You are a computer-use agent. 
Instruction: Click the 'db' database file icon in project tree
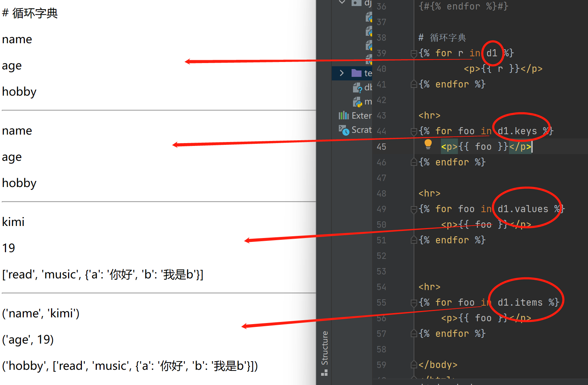click(358, 87)
